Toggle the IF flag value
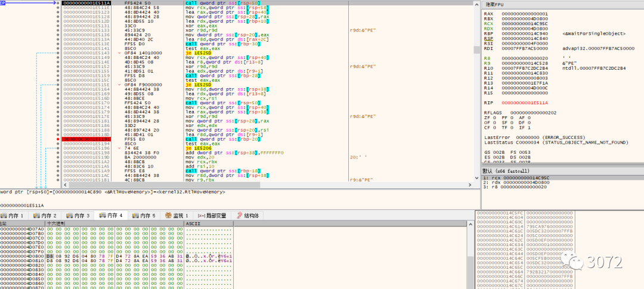 [528, 128]
